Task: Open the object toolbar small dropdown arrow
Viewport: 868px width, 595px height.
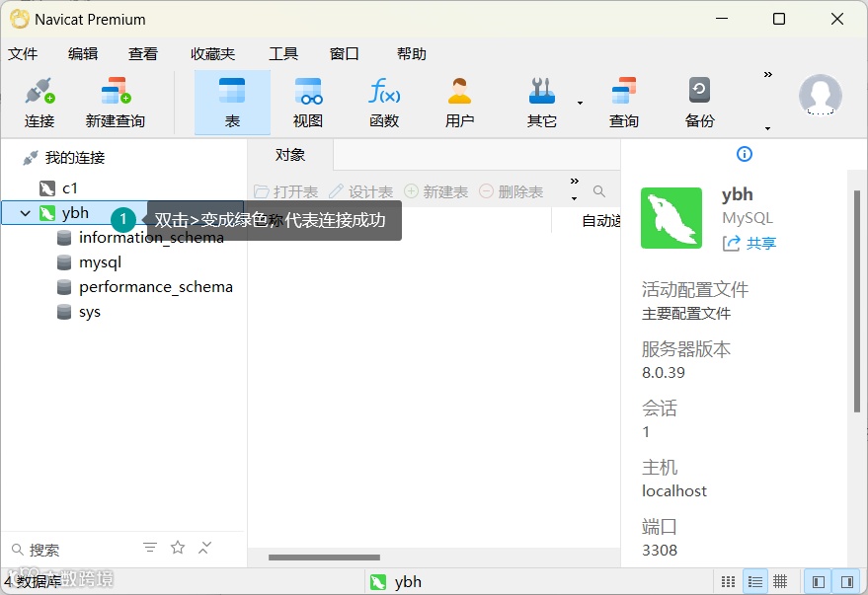Action: point(575,198)
